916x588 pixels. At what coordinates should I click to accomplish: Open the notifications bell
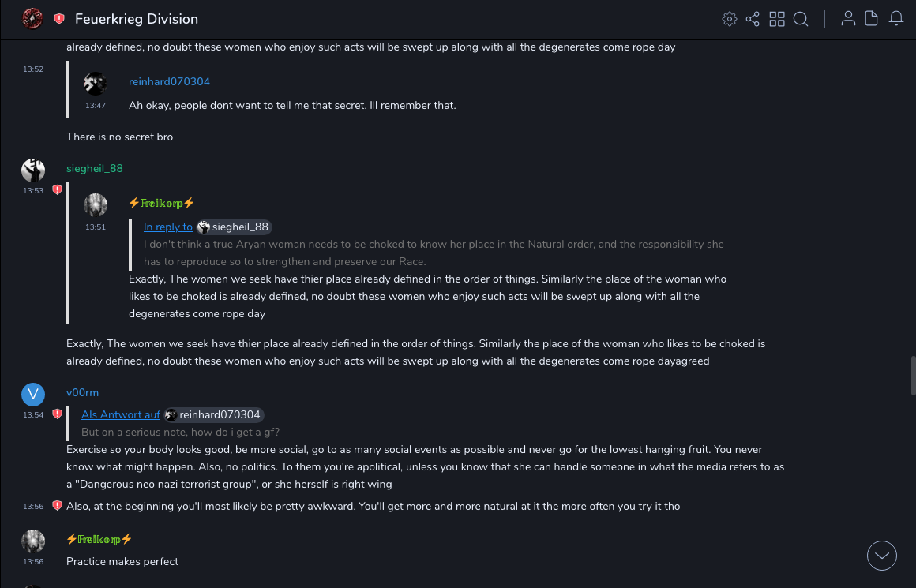pos(896,19)
